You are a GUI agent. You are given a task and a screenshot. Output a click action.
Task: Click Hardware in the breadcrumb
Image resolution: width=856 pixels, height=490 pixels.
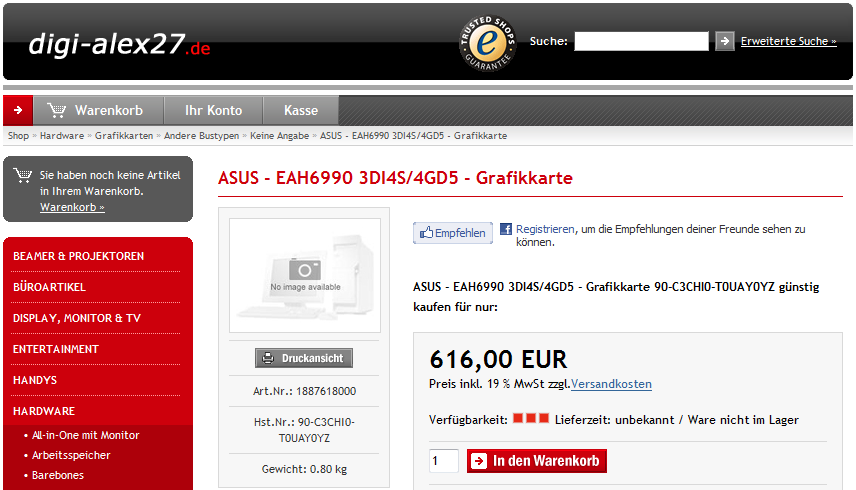(x=62, y=136)
